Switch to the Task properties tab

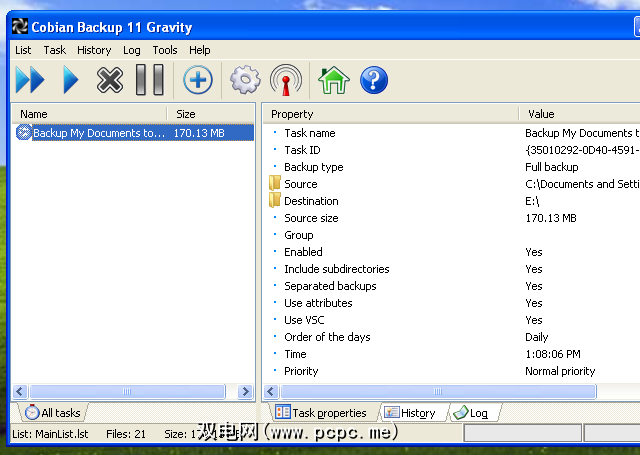tap(321, 413)
